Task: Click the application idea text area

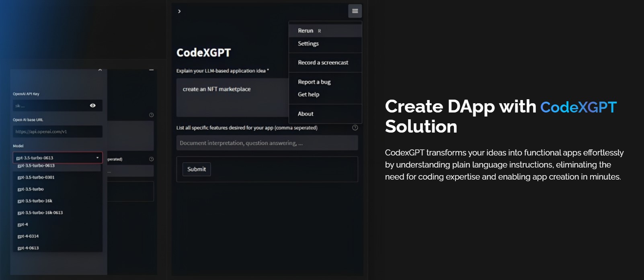Action: pos(232,98)
